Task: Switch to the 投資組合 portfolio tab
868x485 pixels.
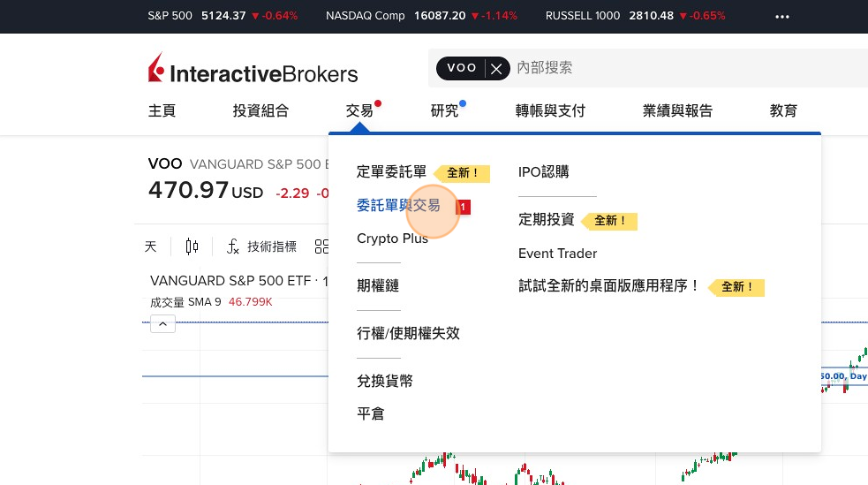Action: pos(260,110)
